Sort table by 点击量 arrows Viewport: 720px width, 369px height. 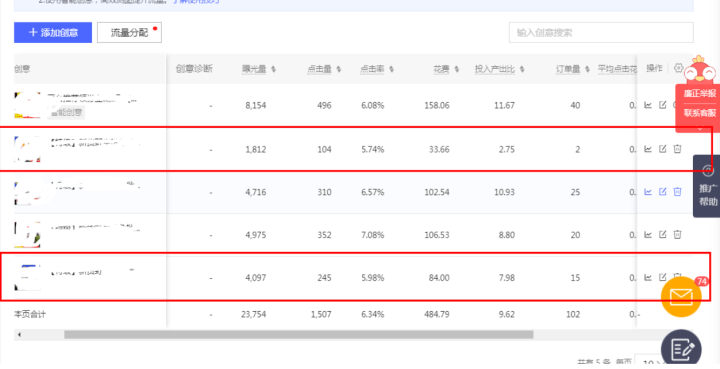coord(338,69)
